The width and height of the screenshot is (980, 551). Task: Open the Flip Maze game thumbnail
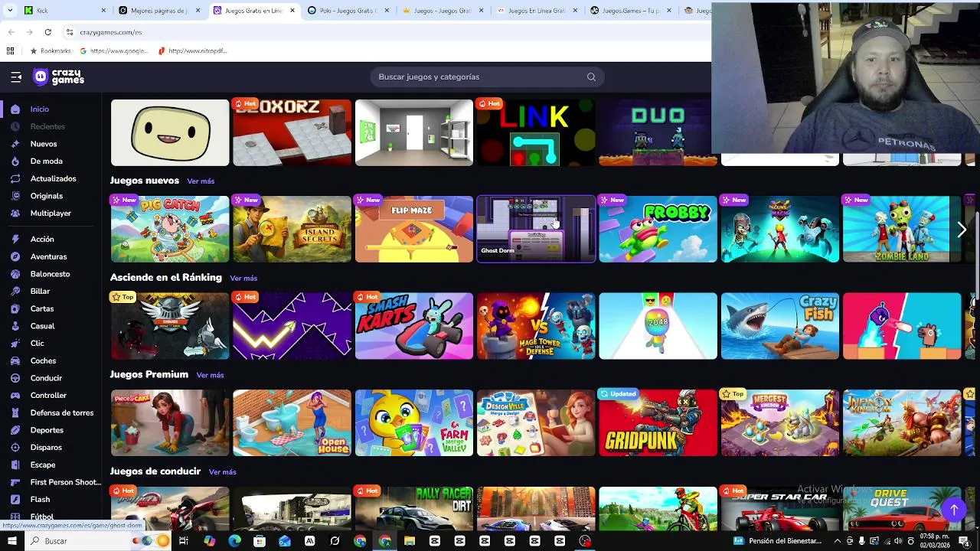414,229
